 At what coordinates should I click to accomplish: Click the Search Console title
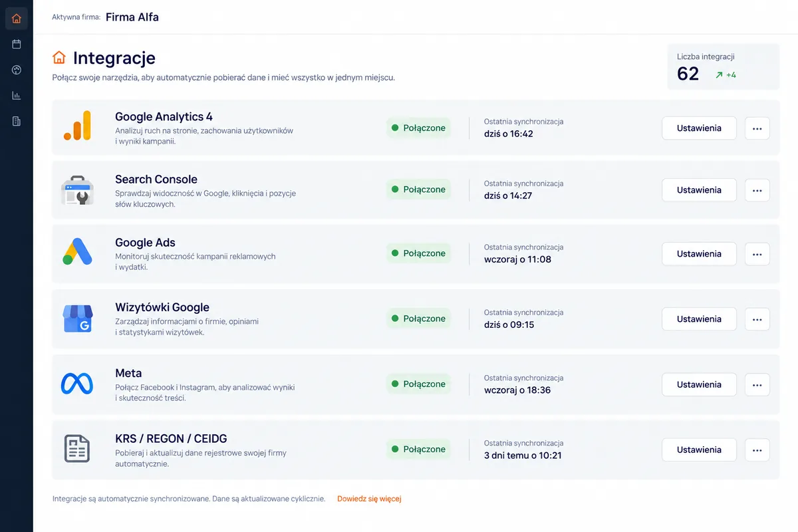pos(156,180)
